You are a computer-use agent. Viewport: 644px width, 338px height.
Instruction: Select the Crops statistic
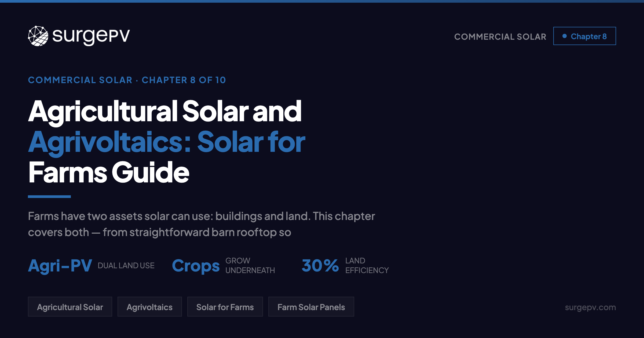coord(196,266)
